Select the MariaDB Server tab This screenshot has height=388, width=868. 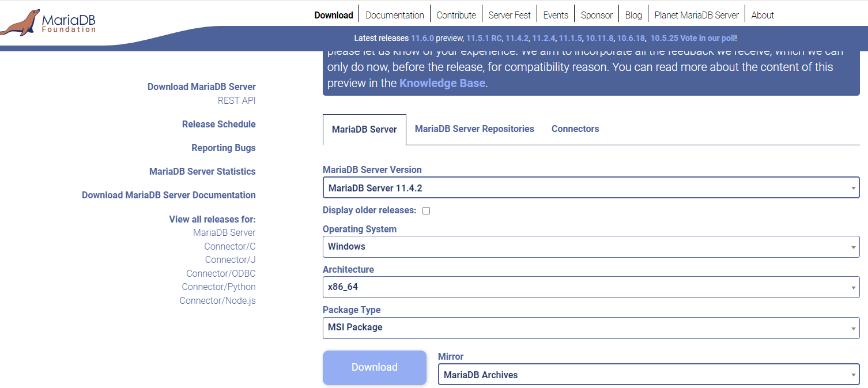point(364,129)
